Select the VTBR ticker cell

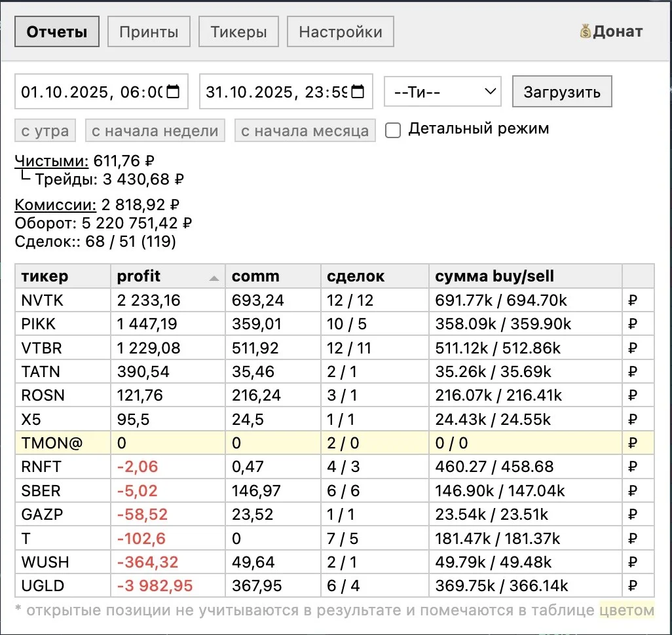click(63, 348)
